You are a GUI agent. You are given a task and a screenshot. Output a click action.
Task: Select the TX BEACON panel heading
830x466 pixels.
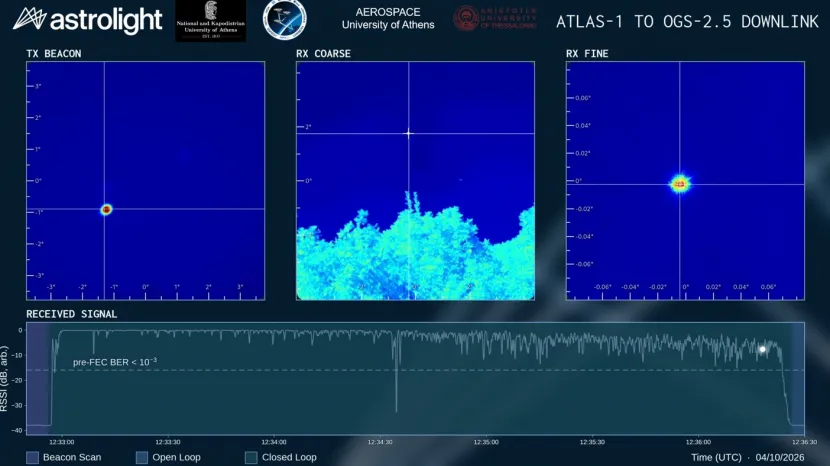54,53
